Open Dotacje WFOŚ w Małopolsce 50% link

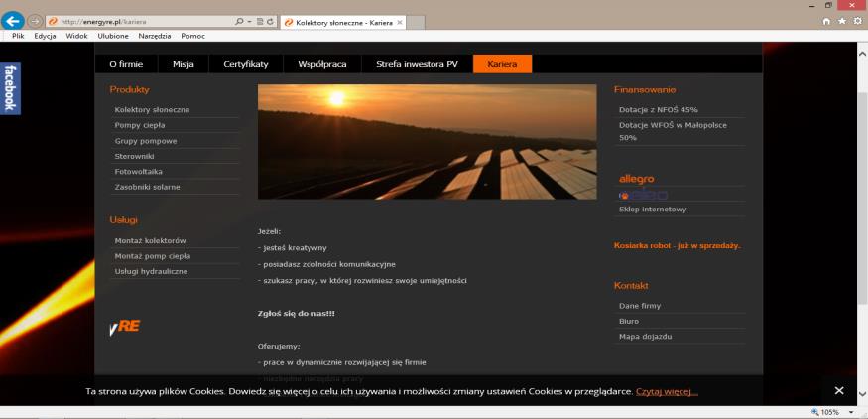(x=674, y=131)
